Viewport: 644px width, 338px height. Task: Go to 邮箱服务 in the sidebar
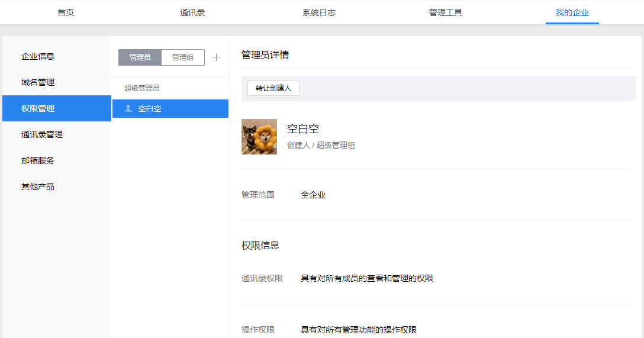click(38, 160)
